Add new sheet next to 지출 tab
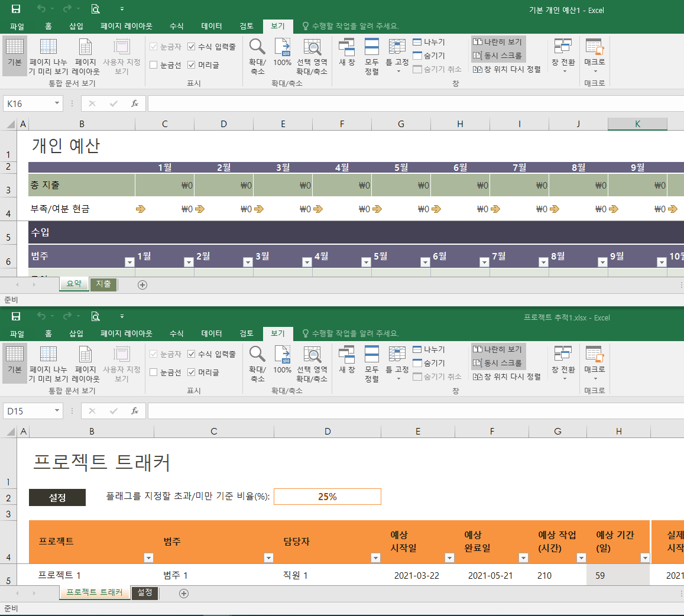 (142, 284)
